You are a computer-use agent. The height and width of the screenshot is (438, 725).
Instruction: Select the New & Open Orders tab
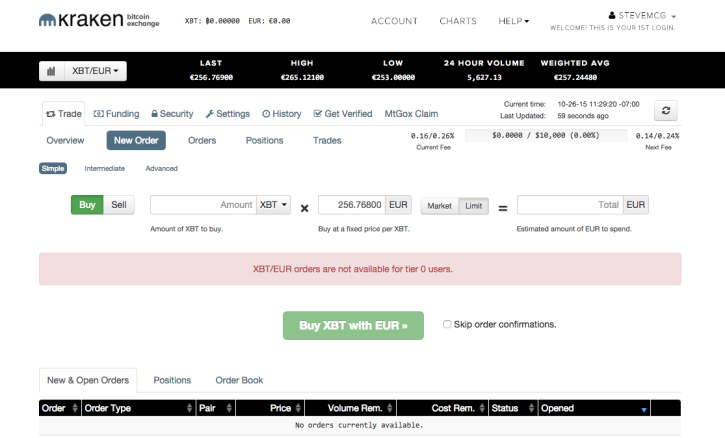pyautogui.click(x=88, y=380)
